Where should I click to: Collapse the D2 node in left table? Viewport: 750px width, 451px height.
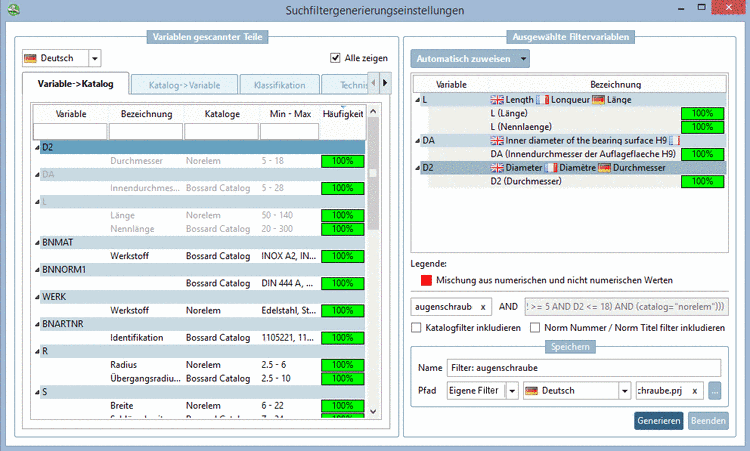(x=37, y=148)
